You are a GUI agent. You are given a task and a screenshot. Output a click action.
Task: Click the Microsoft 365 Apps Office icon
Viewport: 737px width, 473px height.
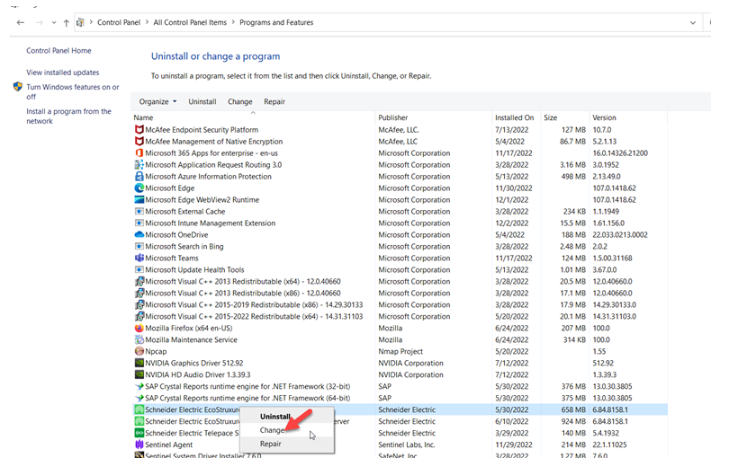139,153
